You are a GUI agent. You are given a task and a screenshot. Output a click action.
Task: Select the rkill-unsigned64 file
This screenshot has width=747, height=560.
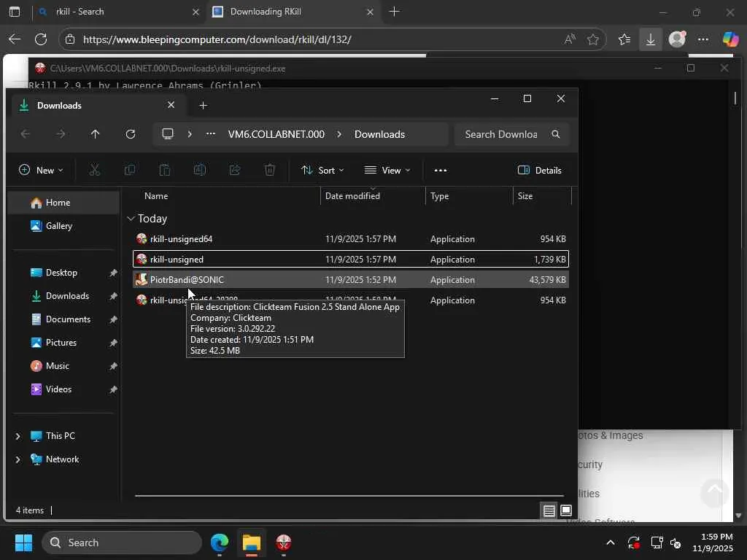(181, 239)
